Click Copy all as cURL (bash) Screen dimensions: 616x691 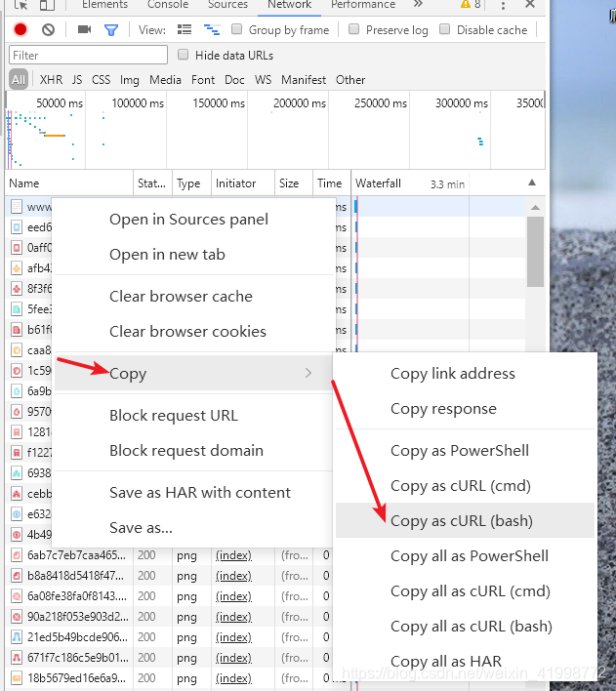(x=466, y=627)
